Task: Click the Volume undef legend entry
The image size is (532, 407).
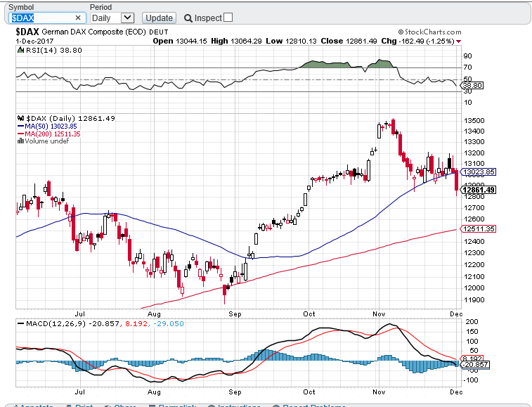Action: pos(47,141)
